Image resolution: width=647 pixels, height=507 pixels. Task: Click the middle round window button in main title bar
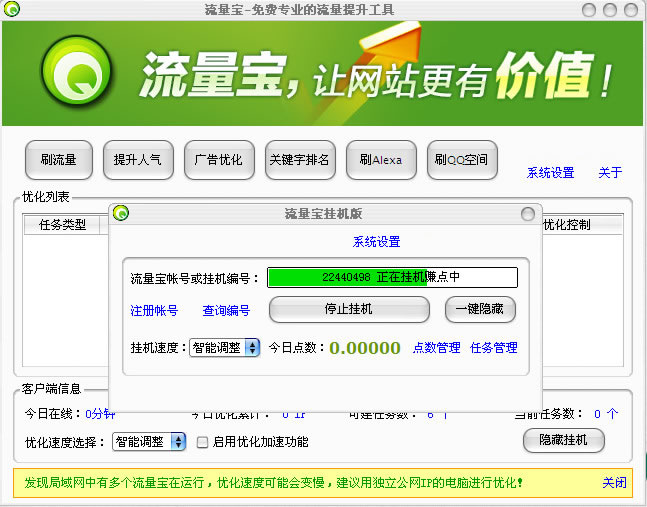(x=610, y=9)
